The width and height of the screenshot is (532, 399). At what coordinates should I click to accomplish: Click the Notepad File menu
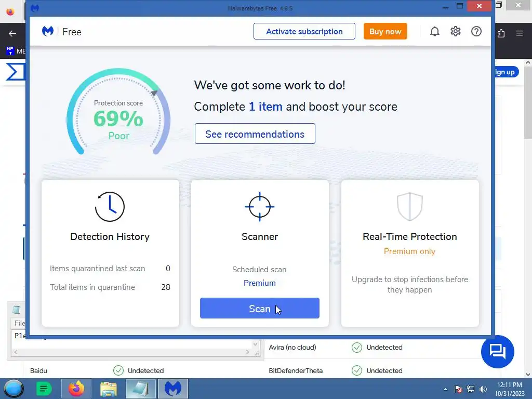tap(20, 323)
